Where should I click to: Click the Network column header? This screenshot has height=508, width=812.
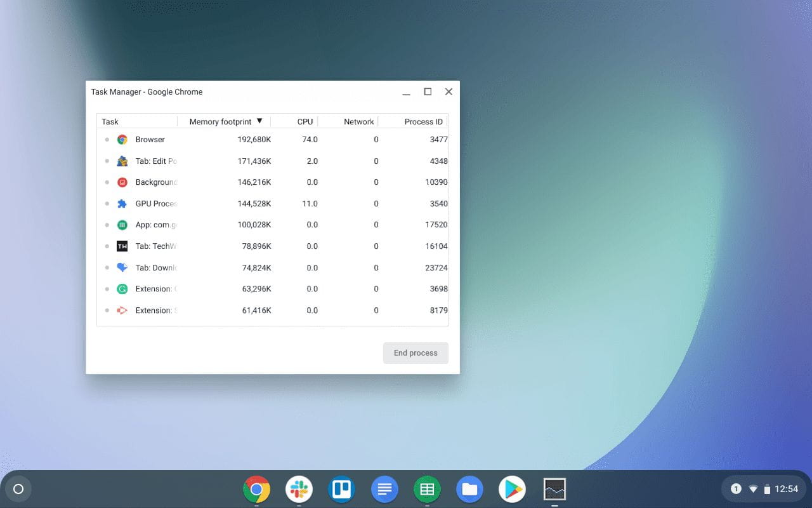[x=358, y=121]
